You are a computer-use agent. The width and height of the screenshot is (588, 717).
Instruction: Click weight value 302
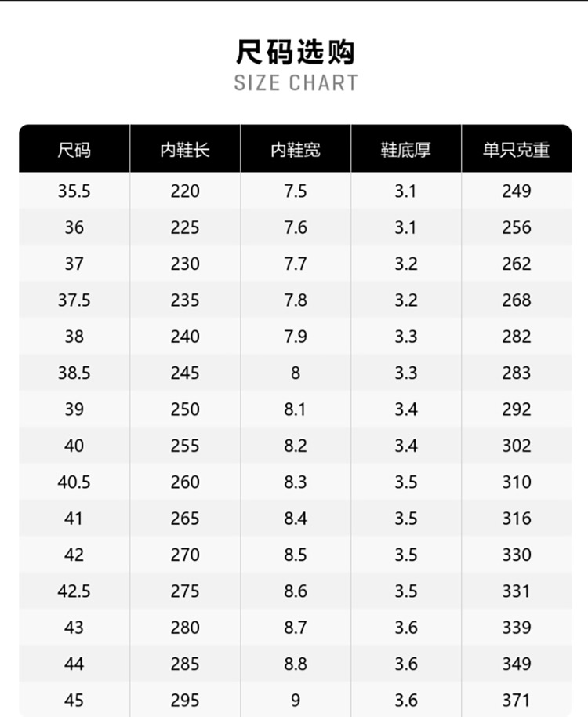tap(517, 446)
